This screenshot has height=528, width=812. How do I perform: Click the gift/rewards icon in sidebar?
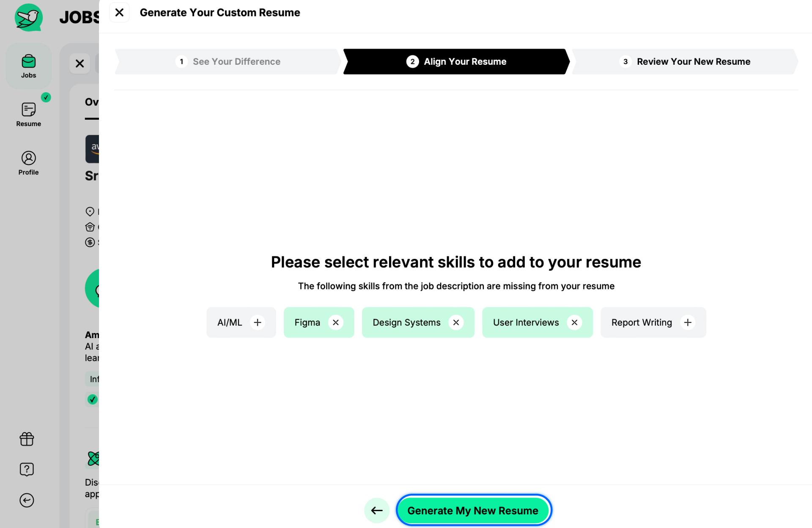[x=27, y=439]
